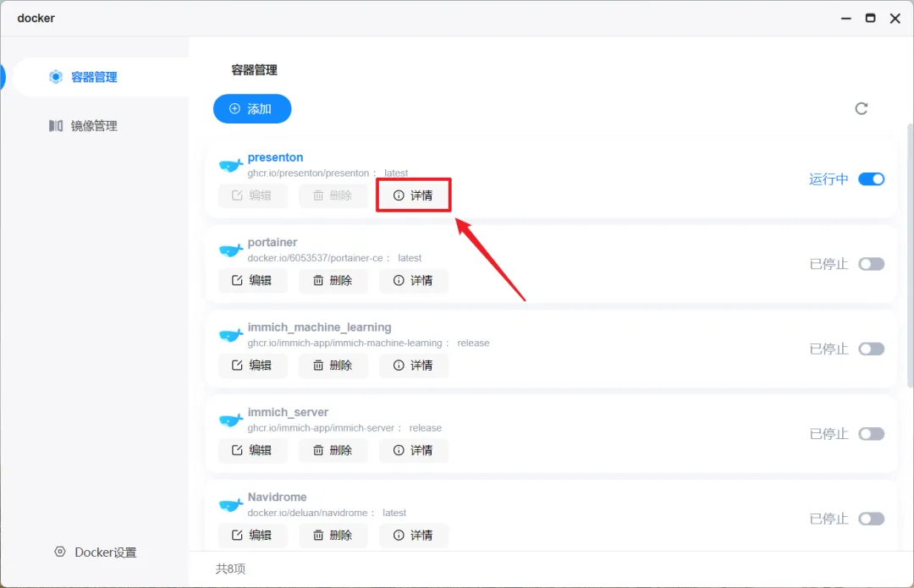
Task: Switch on the Navidrome container
Action: click(871, 519)
